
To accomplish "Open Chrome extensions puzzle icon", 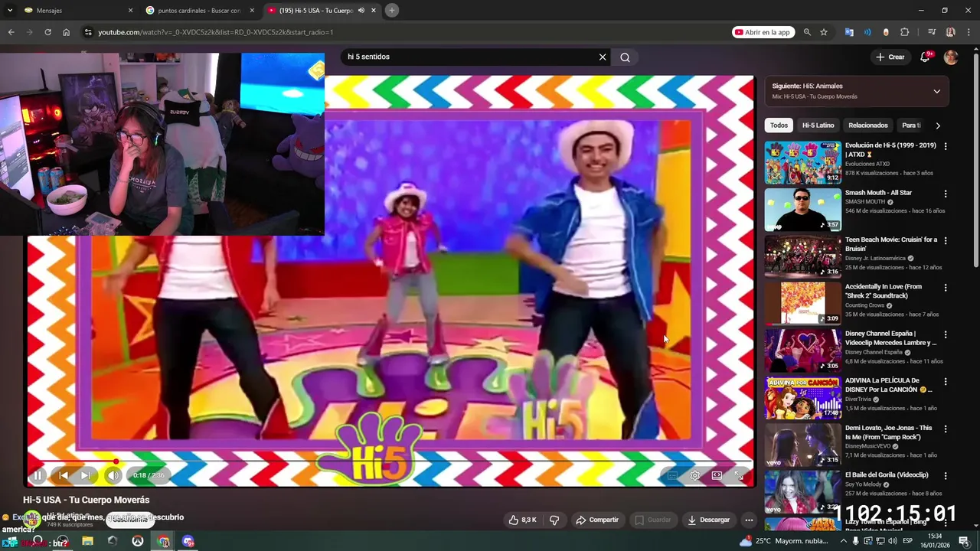I will coord(904,32).
